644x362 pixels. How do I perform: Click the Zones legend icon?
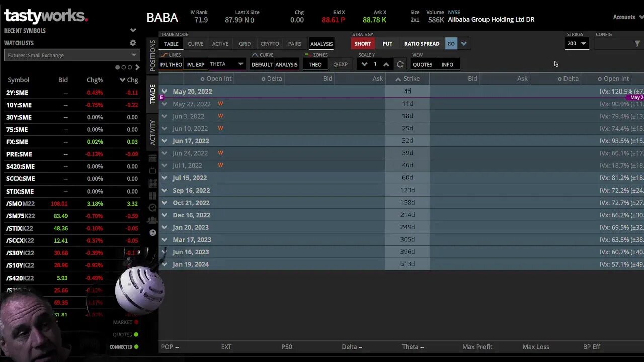[x=308, y=55]
